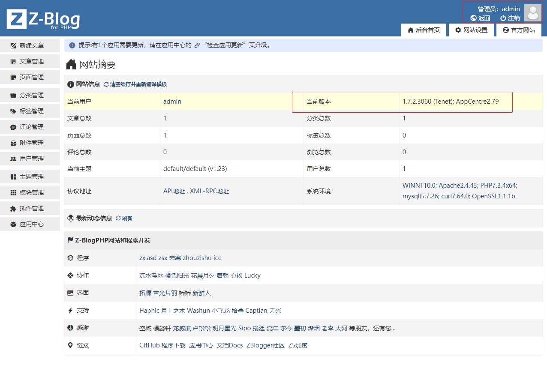This screenshot has height=392, width=547.
Task: Click the gear icon in 程序 row
Action: (x=70, y=258)
